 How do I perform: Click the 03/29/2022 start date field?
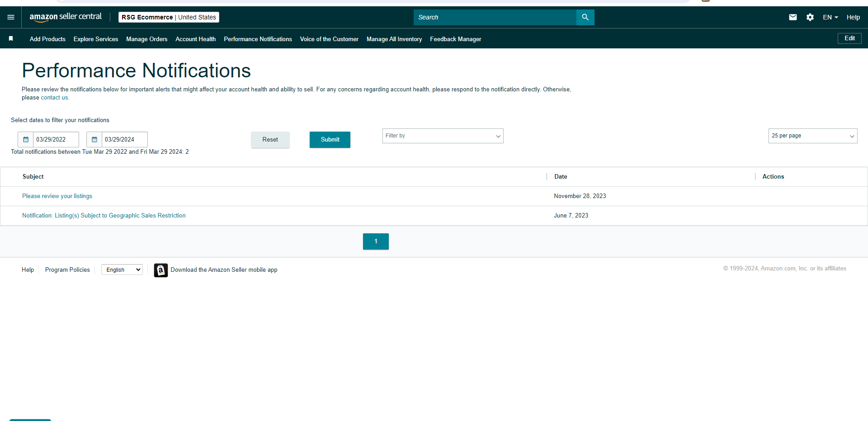coord(56,139)
